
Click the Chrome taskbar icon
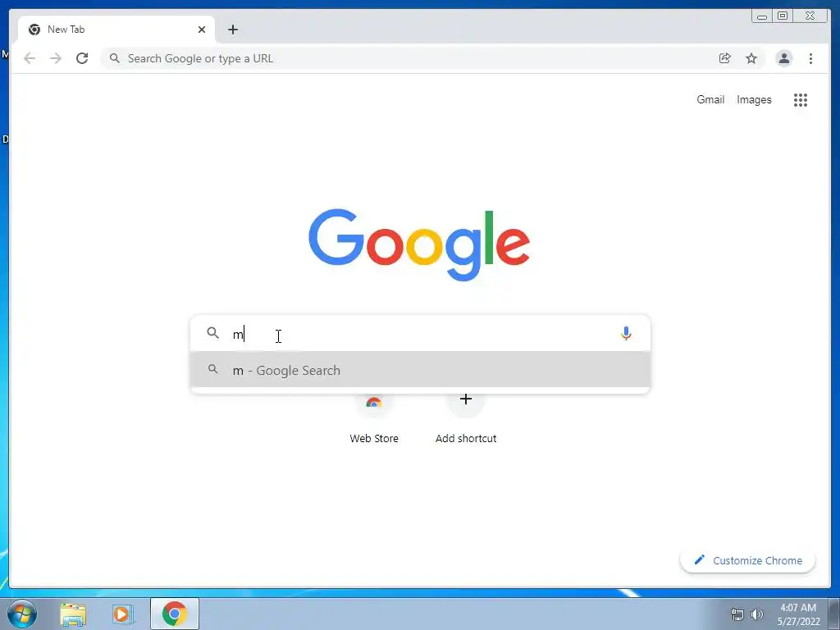point(175,614)
